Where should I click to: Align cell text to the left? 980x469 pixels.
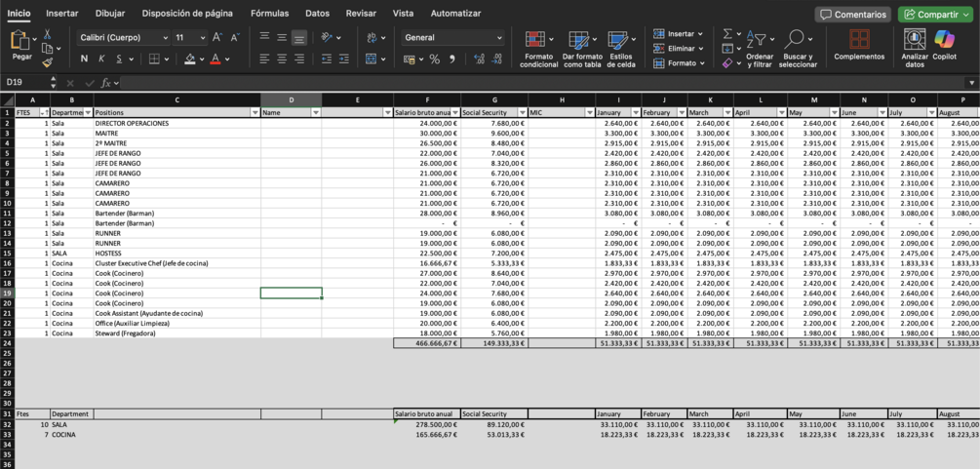pyautogui.click(x=264, y=59)
